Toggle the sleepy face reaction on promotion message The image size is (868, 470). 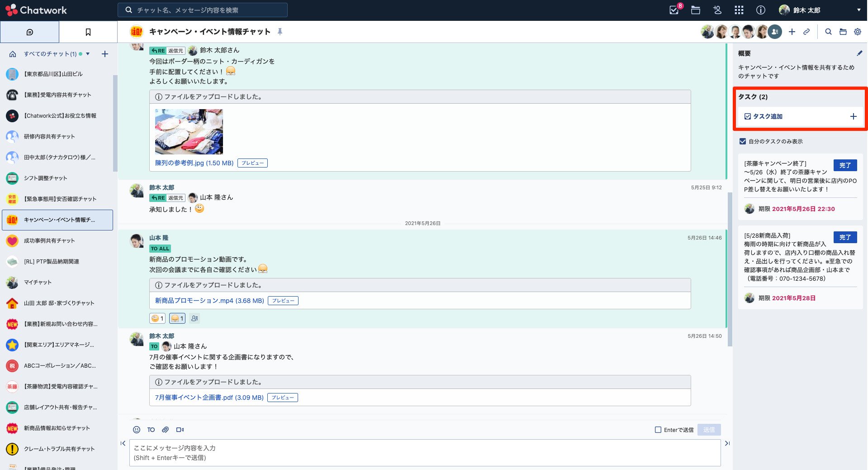click(x=177, y=318)
